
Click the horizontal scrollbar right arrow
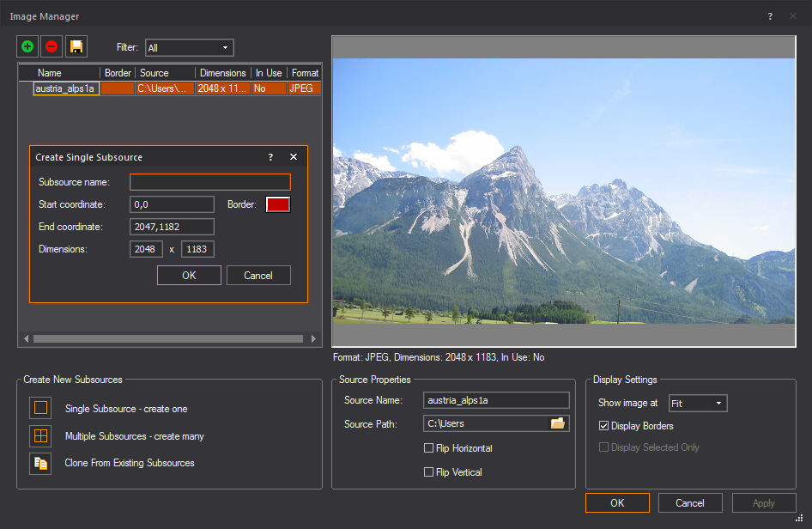(314, 339)
